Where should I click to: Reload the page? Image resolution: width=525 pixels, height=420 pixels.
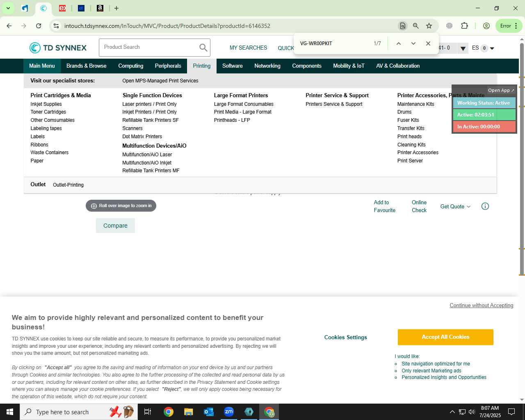coord(39,26)
